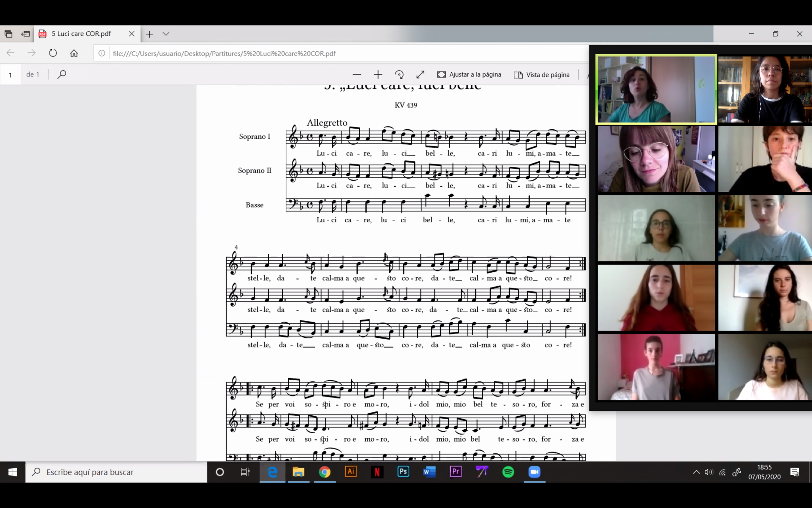Image resolution: width=812 pixels, height=508 pixels.
Task: Open File Explorer from taskbar
Action: tap(298, 472)
